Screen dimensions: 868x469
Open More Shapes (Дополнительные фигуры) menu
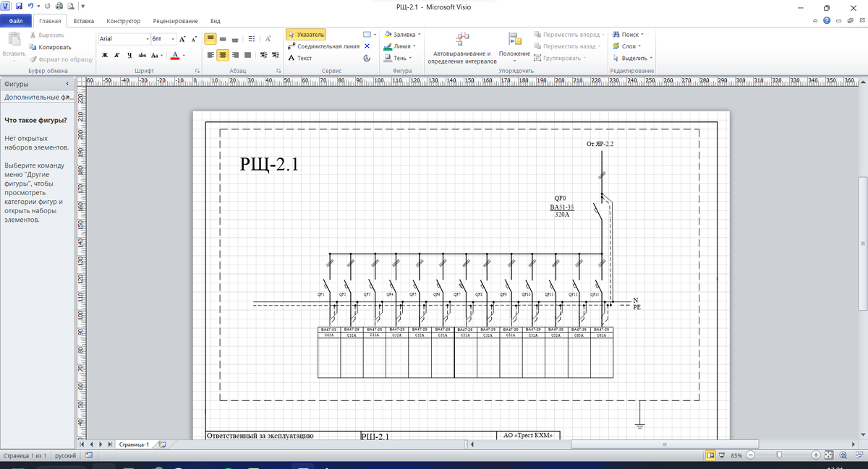pos(37,97)
